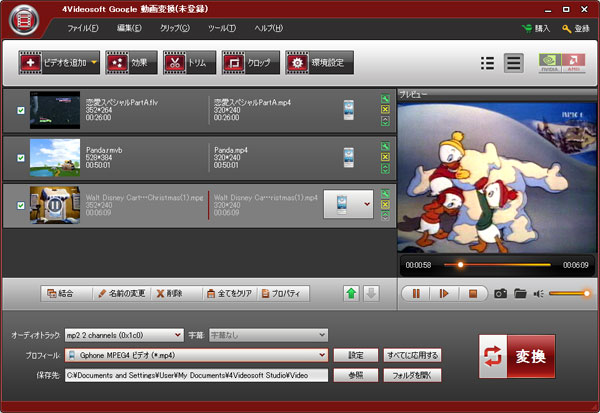Click the 登録 register key link
Screen dimensions: 600x413
coord(576,29)
